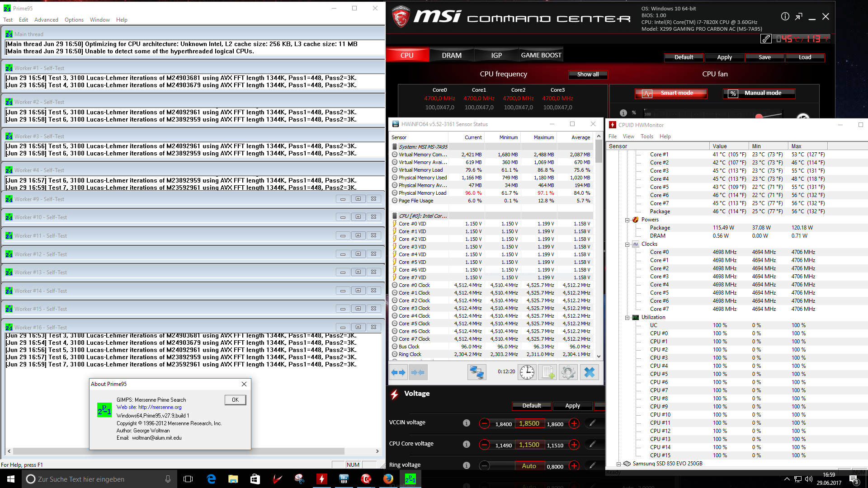Open MSI Command Center red icon in taskbar

pos(366,479)
